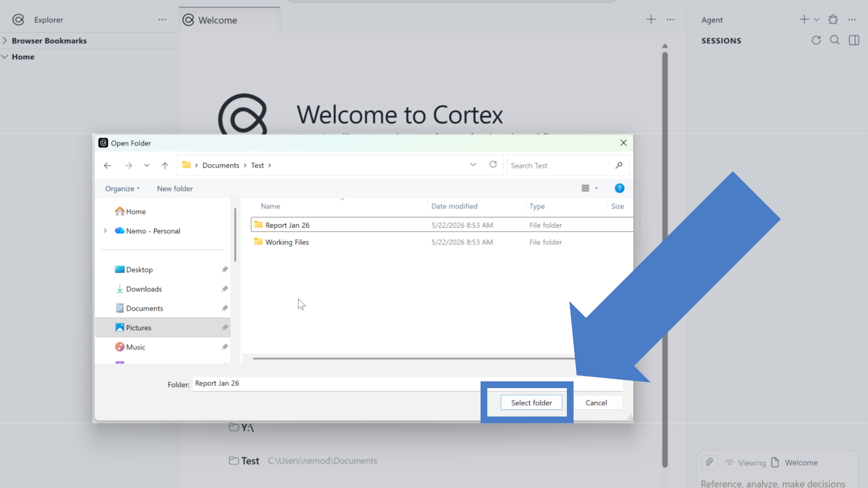This screenshot has width=868, height=488.
Task: Create a New folder
Action: (x=175, y=188)
